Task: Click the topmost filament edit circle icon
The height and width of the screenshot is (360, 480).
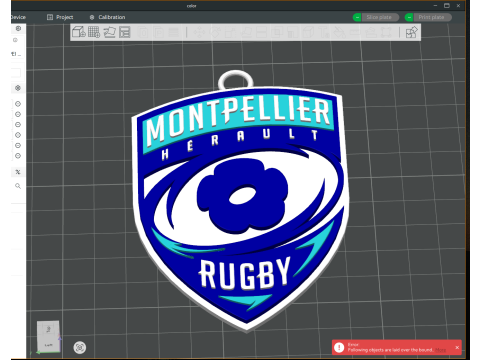Action: (18, 104)
